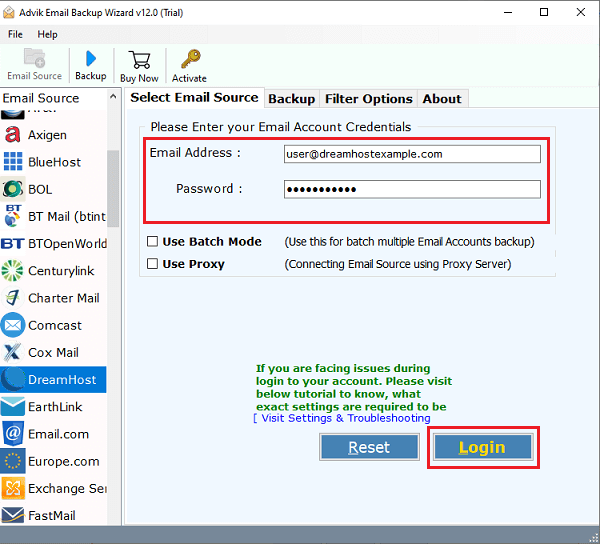
Task: Select the EarthLink text label
Action: tap(55, 407)
